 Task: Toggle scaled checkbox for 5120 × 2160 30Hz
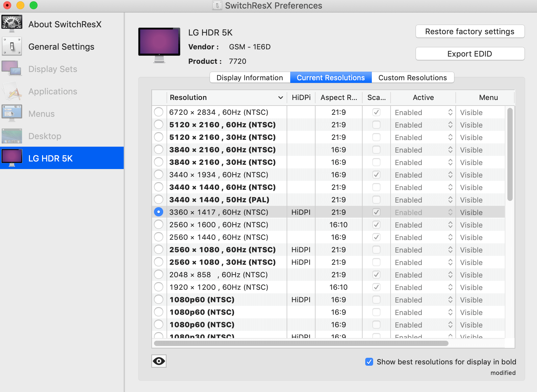(376, 137)
